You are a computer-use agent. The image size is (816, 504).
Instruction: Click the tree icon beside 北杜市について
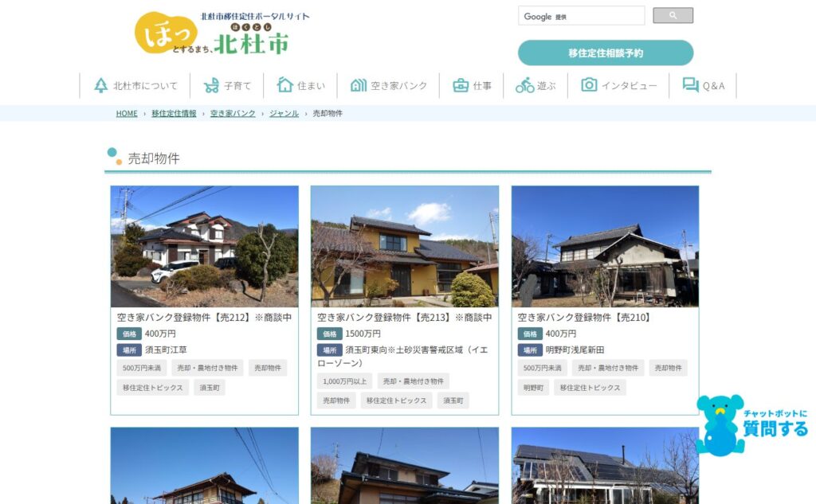point(100,85)
